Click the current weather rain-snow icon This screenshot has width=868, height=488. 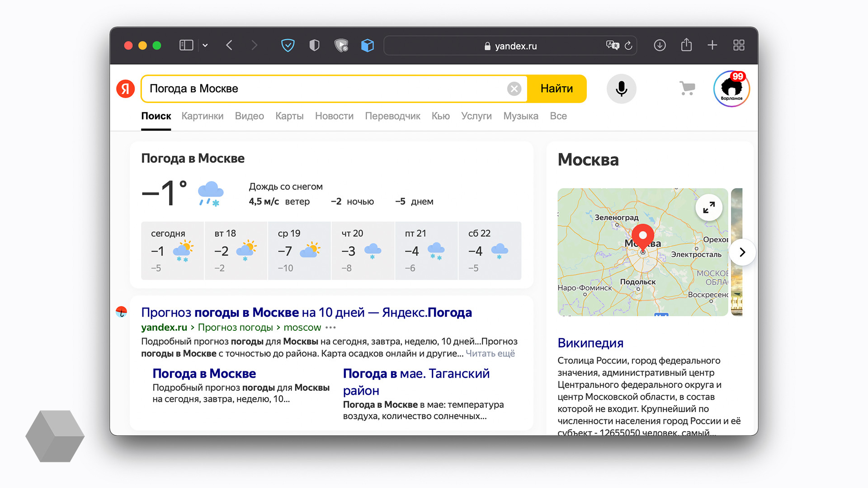[x=211, y=193]
